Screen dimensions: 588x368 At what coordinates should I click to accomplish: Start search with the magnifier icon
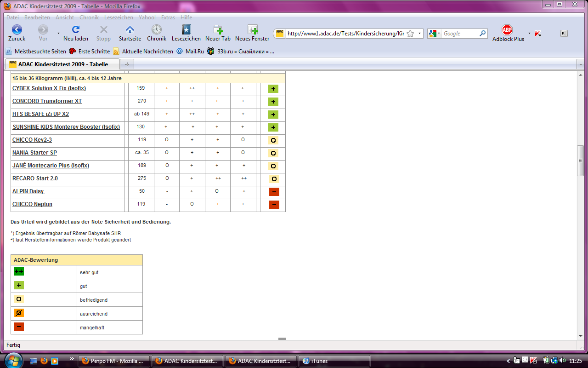pos(482,34)
